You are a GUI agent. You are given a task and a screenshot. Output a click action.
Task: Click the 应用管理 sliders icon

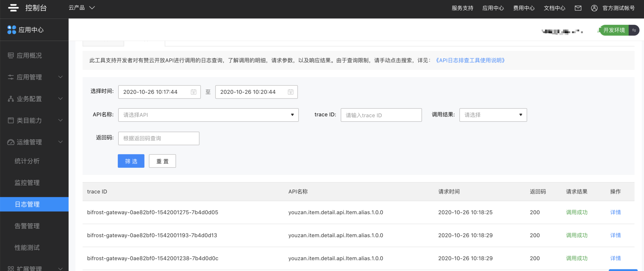(11, 77)
